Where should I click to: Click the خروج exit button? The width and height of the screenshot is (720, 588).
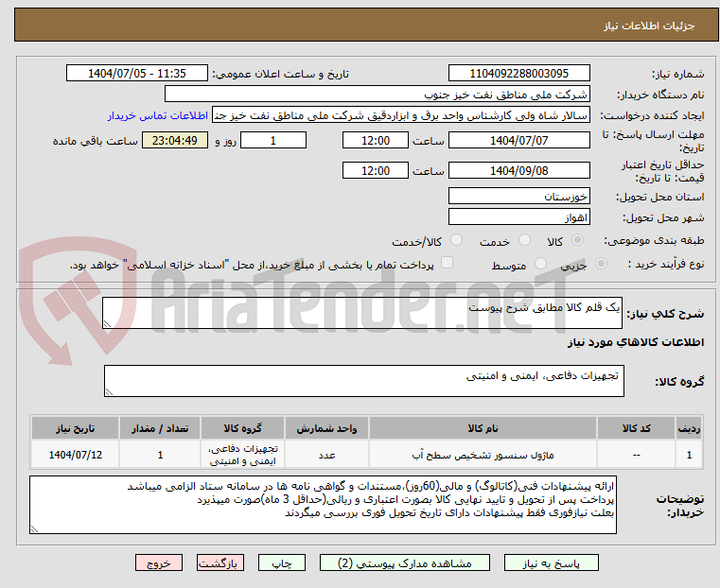(x=159, y=562)
